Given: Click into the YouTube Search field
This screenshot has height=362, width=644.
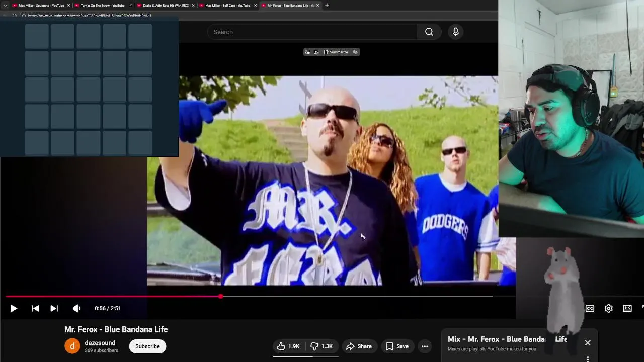Looking at the screenshot, I should coord(312,32).
